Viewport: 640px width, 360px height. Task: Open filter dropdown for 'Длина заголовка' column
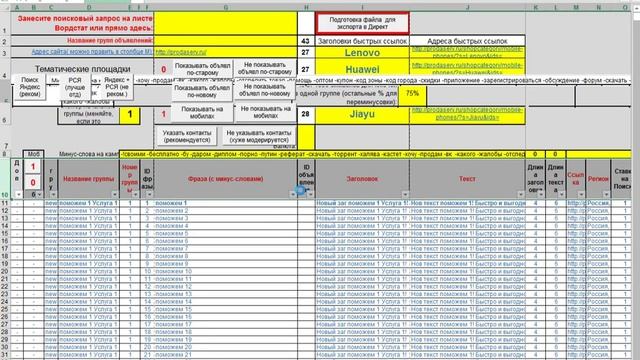(x=541, y=195)
